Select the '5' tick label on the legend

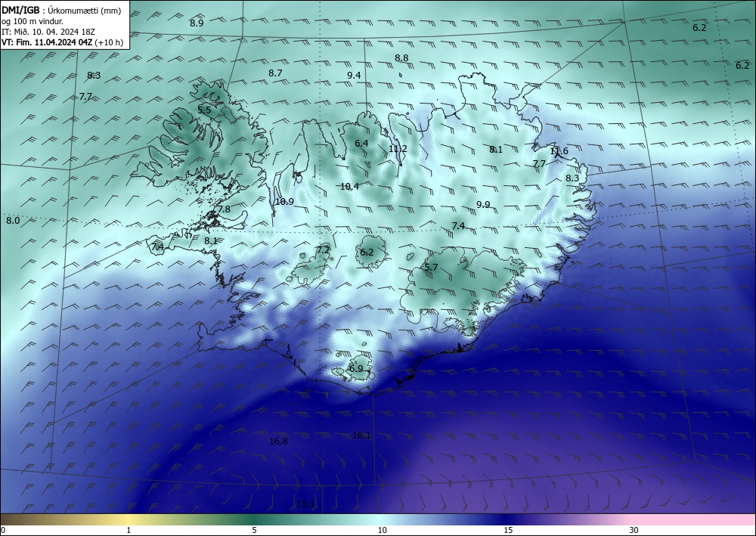coord(254,530)
